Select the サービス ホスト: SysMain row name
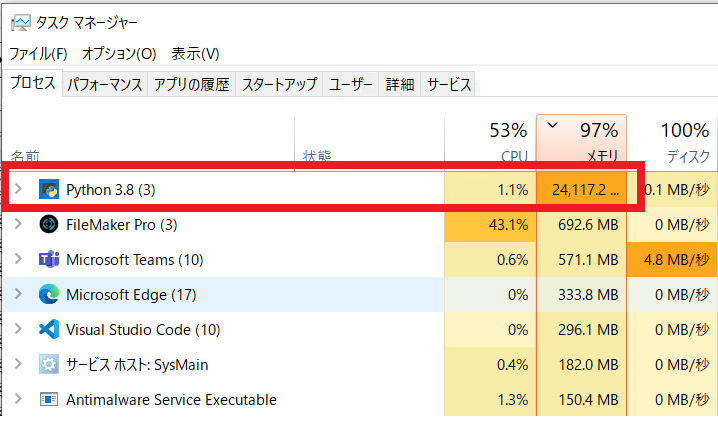The width and height of the screenshot is (718, 426). [137, 365]
